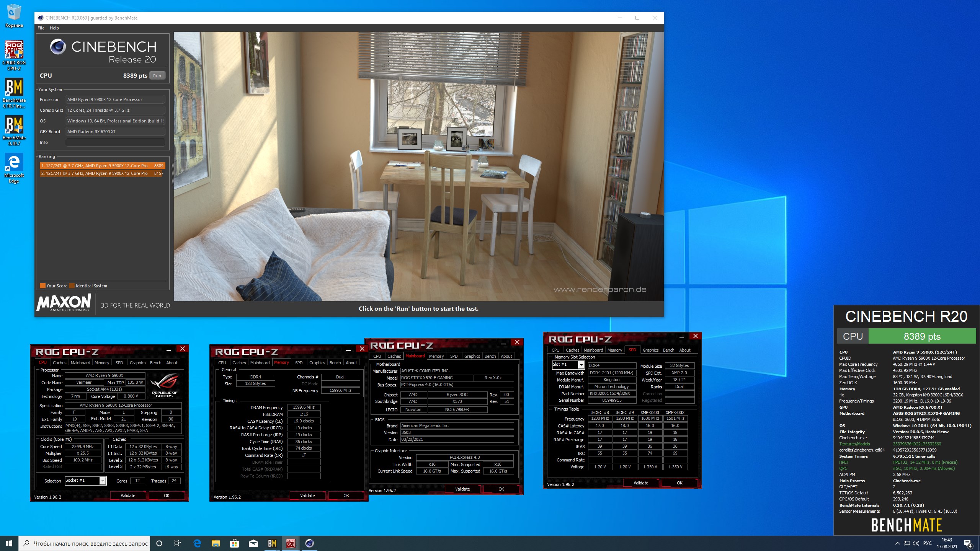Maximize the Cinebench window
The image size is (980, 551).
[x=637, y=18]
